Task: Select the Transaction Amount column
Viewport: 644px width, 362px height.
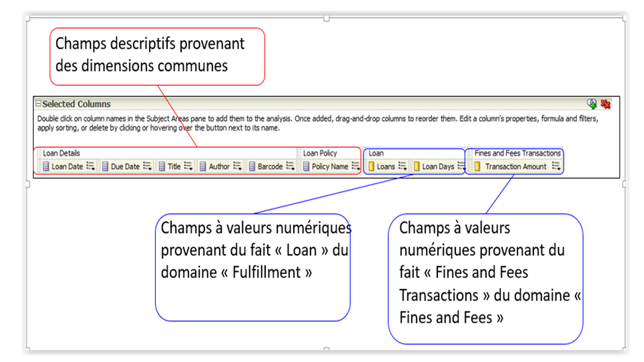Action: 516,166
